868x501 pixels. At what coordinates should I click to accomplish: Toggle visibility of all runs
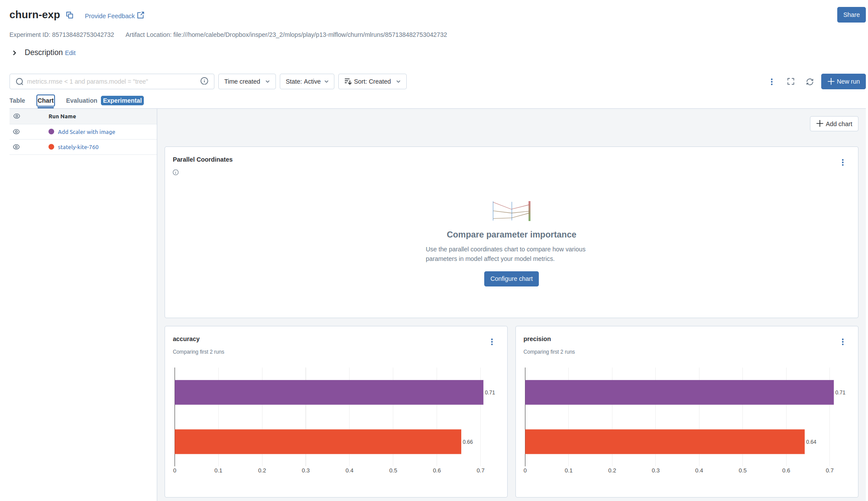17,116
